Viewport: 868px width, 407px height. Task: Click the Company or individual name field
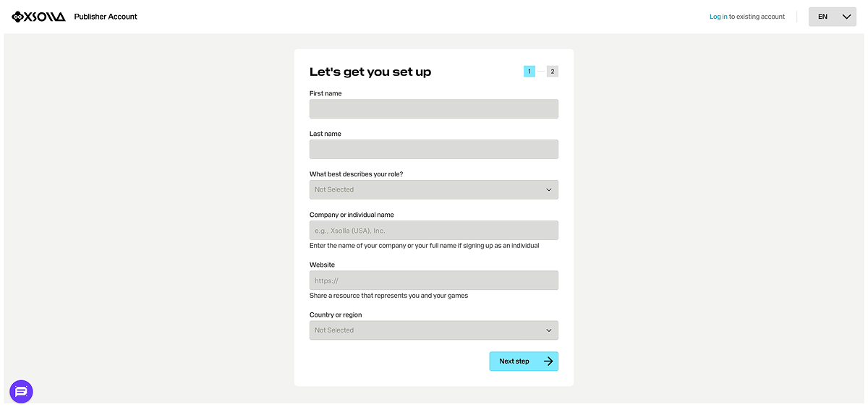pyautogui.click(x=433, y=231)
